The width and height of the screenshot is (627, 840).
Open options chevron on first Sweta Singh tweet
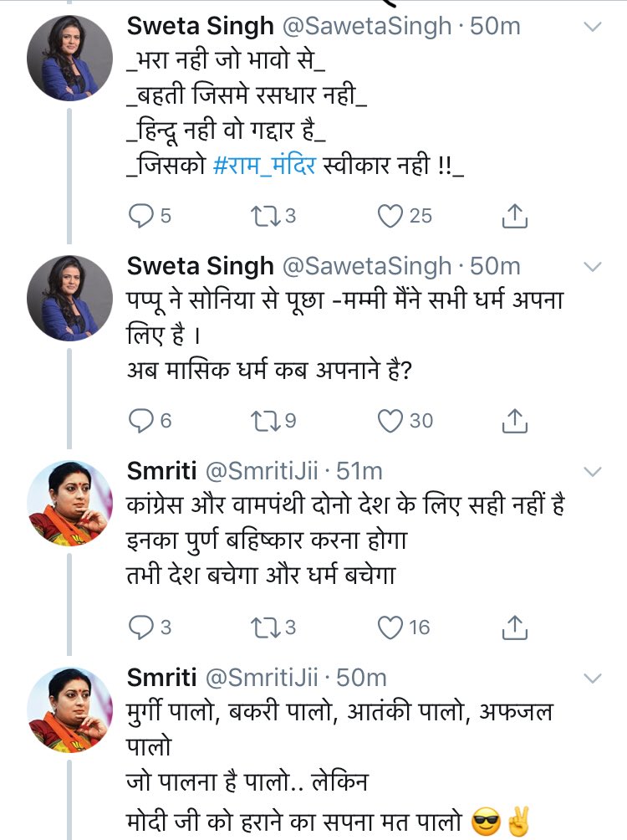click(592, 26)
